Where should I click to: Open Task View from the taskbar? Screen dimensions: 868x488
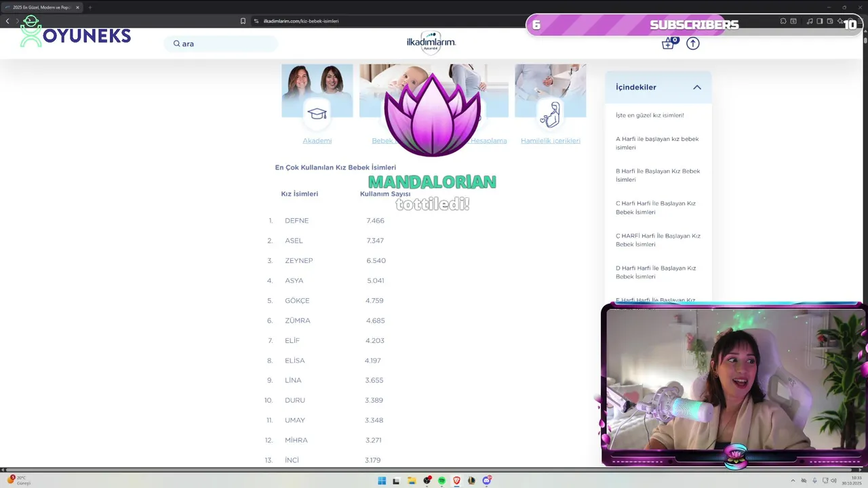397,481
